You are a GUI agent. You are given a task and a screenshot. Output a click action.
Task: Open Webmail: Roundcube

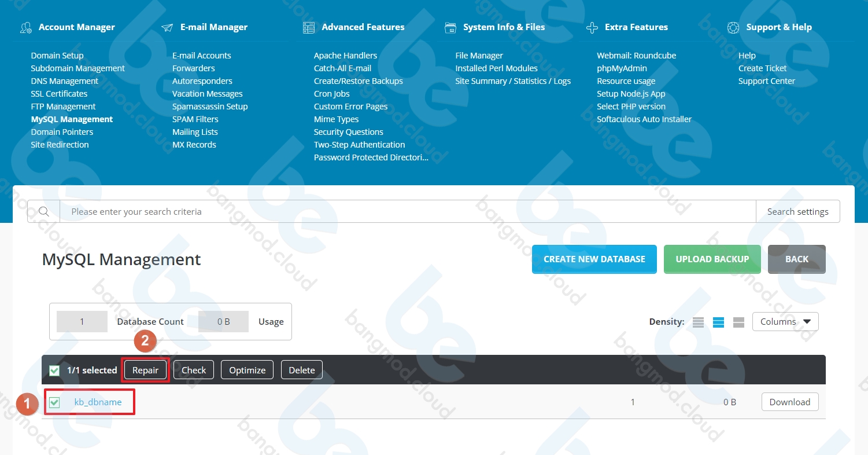click(637, 56)
